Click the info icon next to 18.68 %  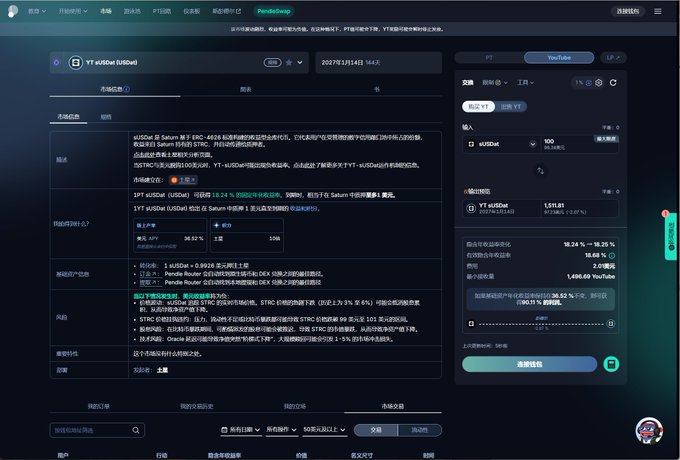[611, 255]
